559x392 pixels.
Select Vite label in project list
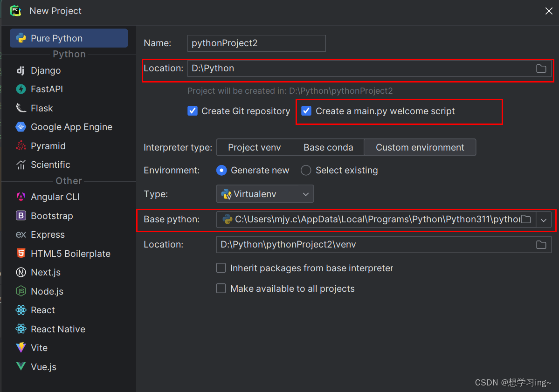point(39,348)
